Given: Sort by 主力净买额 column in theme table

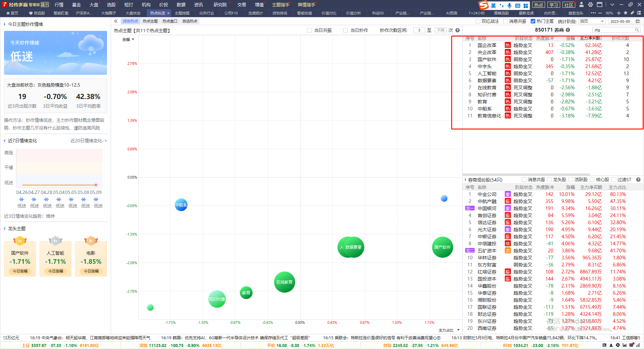Looking at the screenshot, I should [591, 38].
